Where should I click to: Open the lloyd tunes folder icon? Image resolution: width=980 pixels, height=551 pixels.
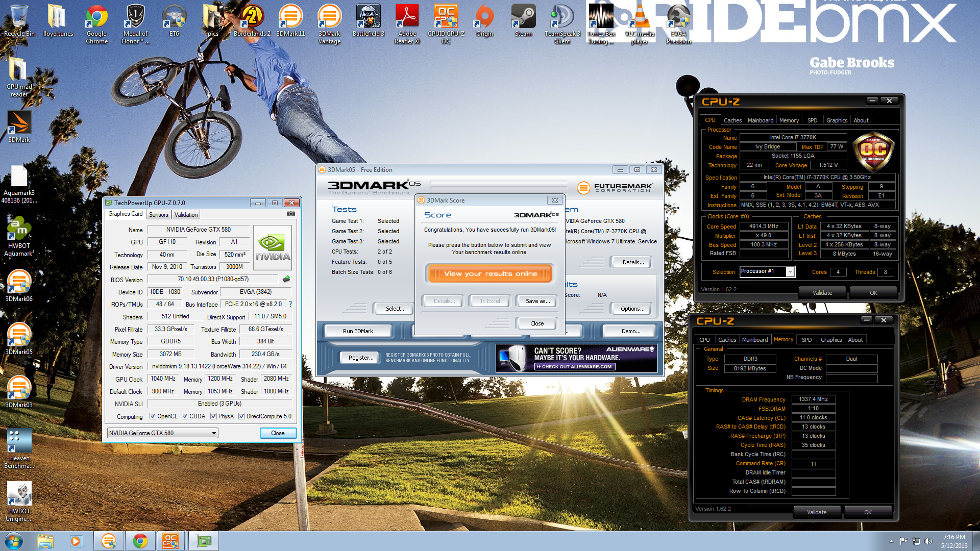pos(58,21)
